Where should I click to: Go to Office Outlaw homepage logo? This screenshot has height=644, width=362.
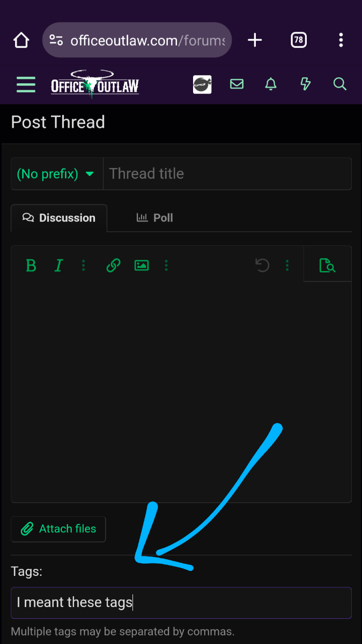click(x=95, y=85)
